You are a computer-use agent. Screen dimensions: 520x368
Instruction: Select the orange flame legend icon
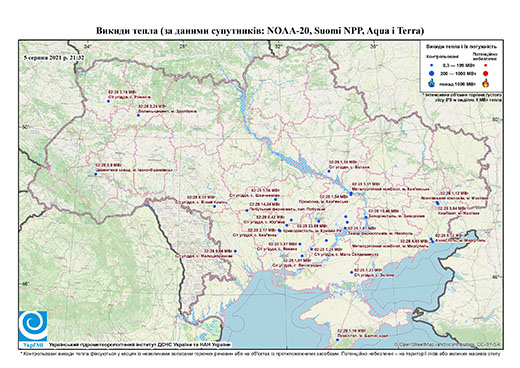(485, 83)
